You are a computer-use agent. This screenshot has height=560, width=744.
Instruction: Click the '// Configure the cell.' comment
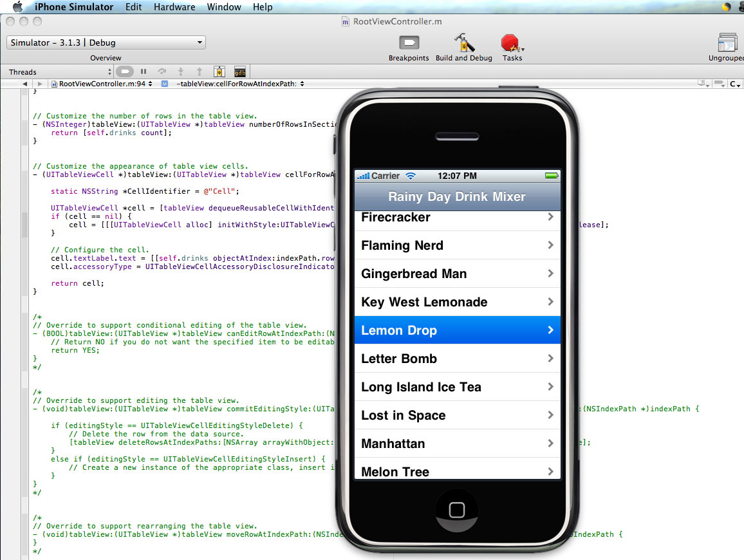[100, 250]
